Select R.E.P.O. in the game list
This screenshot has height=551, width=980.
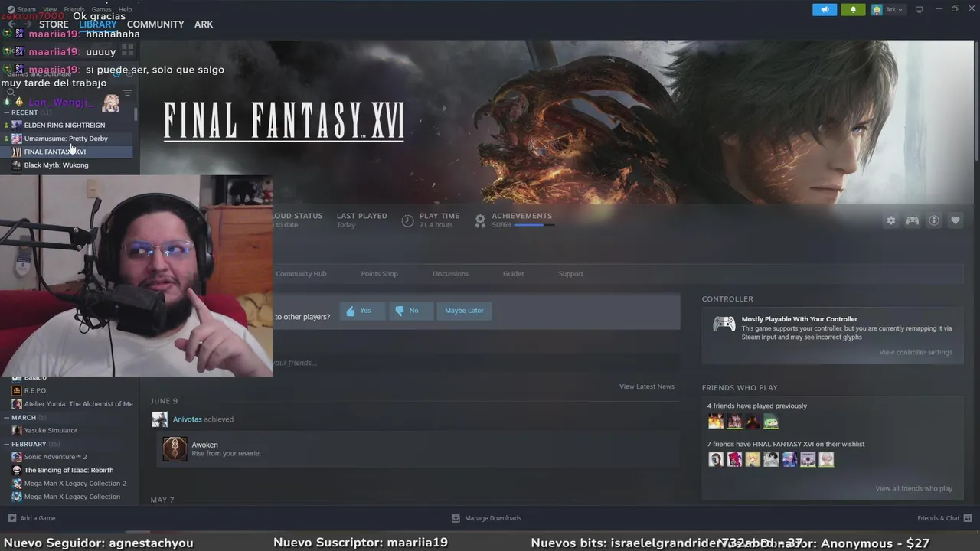tap(35, 390)
